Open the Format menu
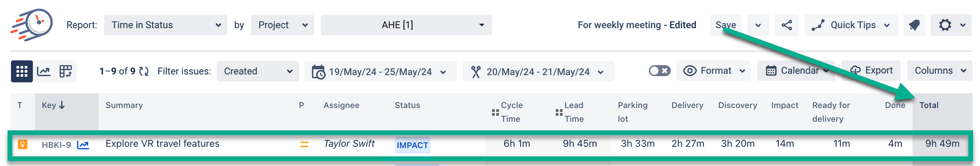Screen dimensions: 980x166 tap(713, 71)
